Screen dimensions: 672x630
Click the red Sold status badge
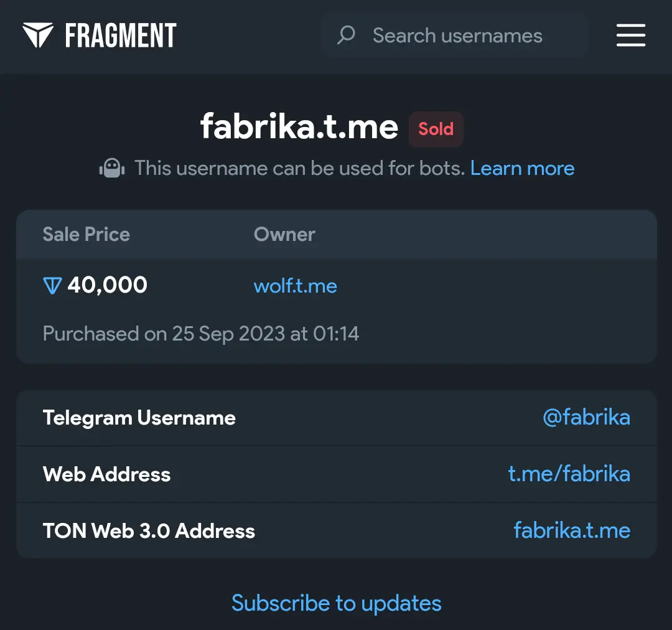click(436, 129)
